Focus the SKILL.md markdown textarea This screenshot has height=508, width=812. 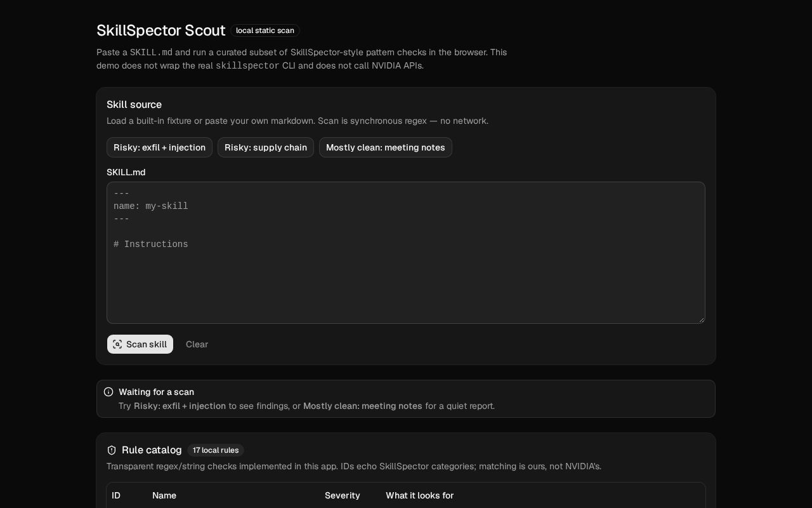(x=406, y=253)
